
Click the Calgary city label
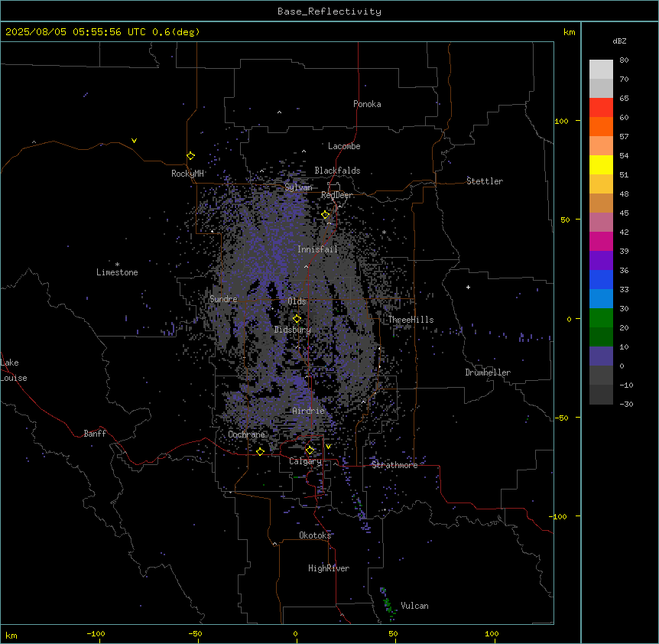point(306,461)
